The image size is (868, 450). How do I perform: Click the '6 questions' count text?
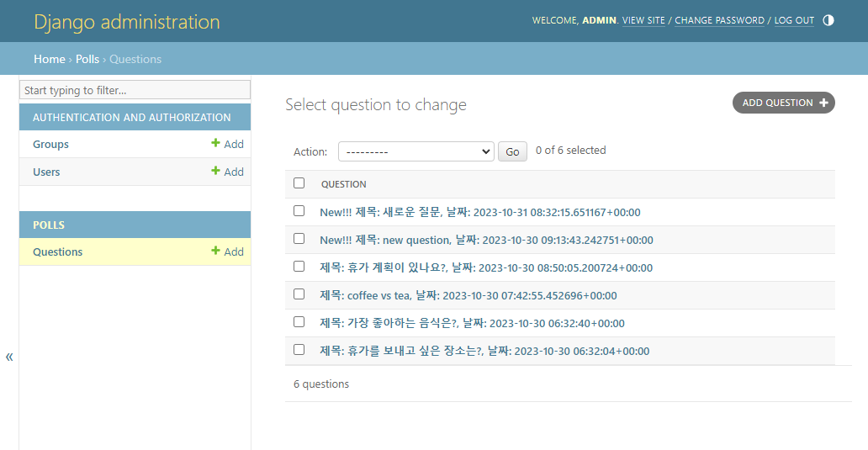tap(321, 384)
